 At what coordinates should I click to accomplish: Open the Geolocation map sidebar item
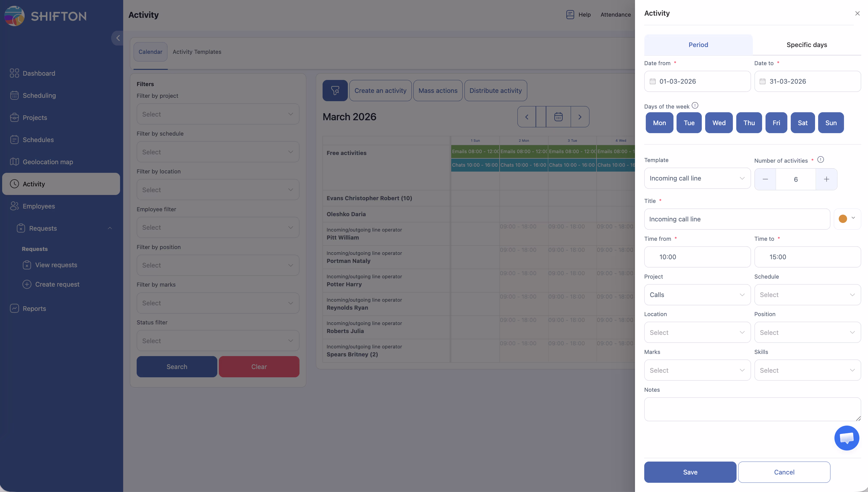point(48,162)
